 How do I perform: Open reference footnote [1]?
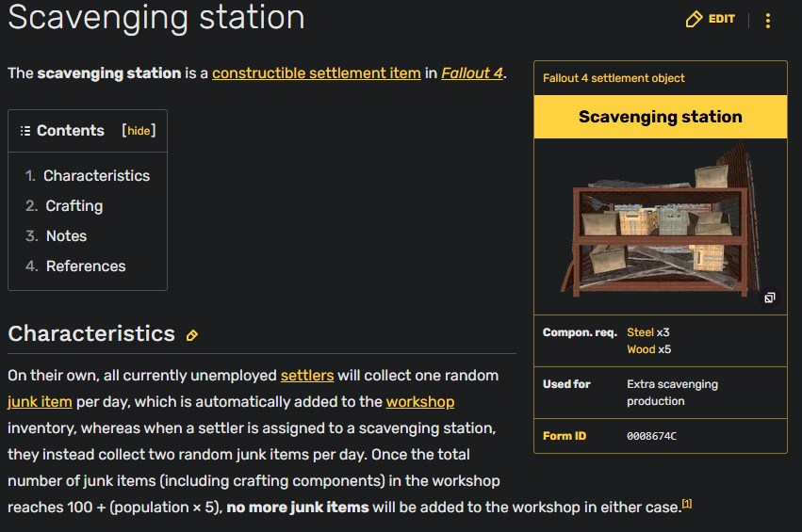pyautogui.click(x=687, y=504)
